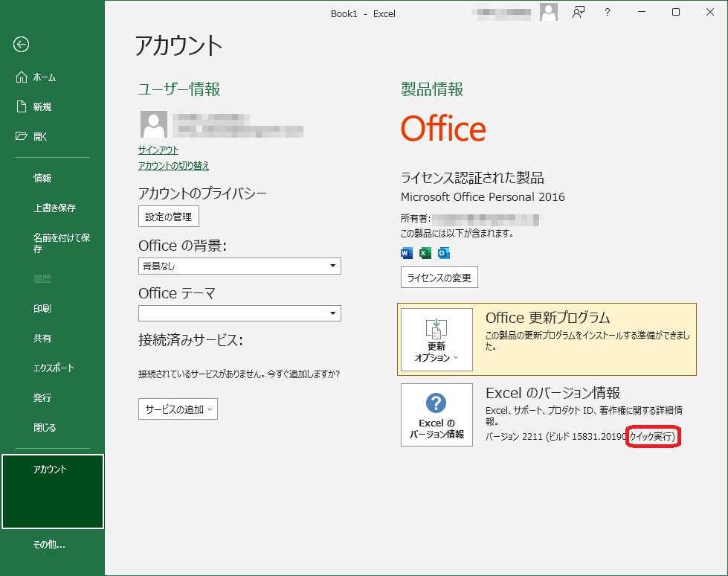Expand the Office テーマ dropdown

tap(239, 313)
